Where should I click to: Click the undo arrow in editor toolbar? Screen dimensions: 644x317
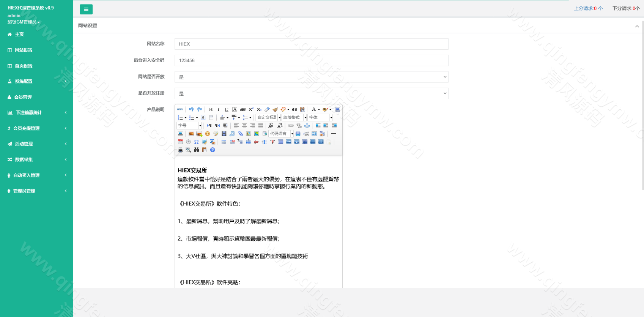(x=191, y=109)
